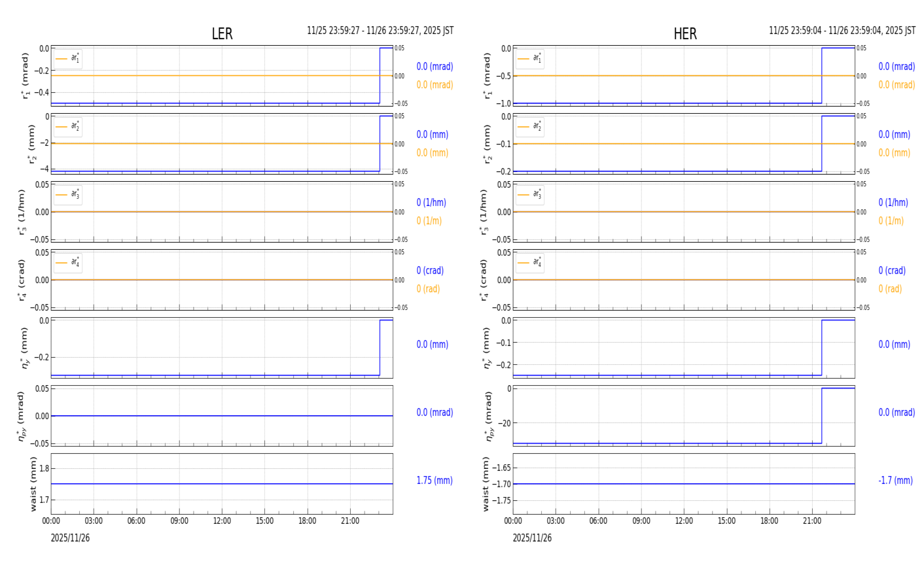Image resolution: width=924 pixels, height=565 pixels.
Task: Select the HER "0 (1/hm)" value
Action: click(x=893, y=203)
